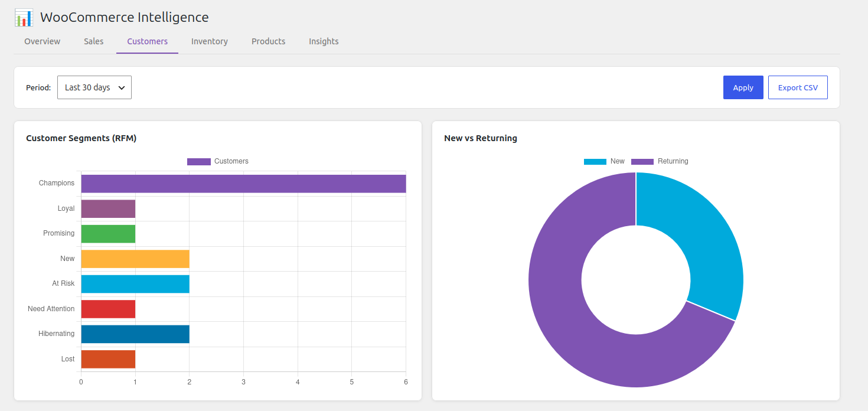
Task: Click the Lost axis label
Action: point(68,359)
